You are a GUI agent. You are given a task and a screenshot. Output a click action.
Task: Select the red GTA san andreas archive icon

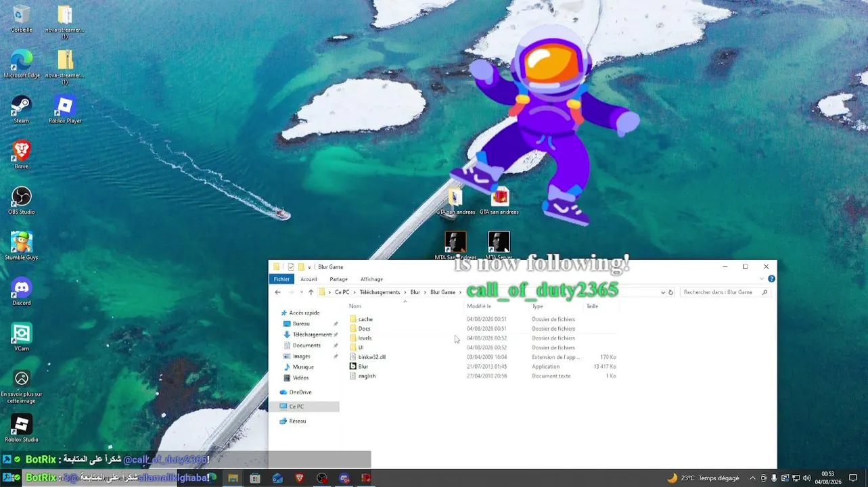[x=499, y=201]
